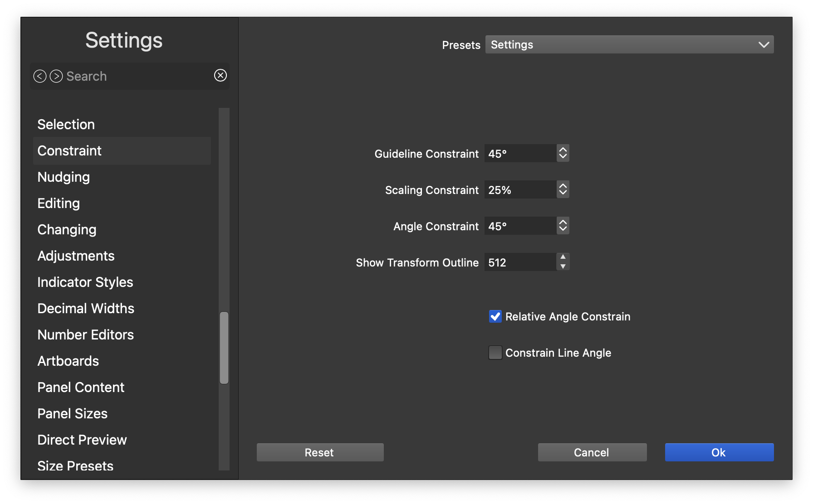Click the Show Transform Outline value field

520,262
